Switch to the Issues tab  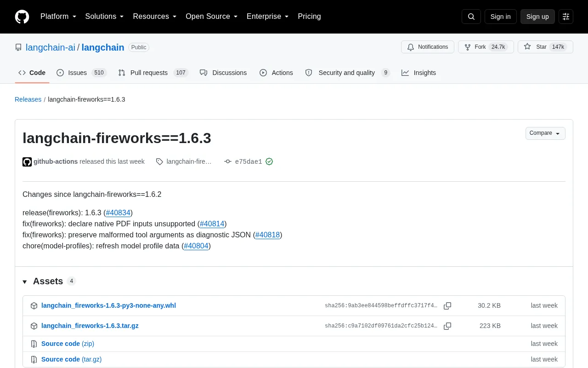tap(81, 73)
